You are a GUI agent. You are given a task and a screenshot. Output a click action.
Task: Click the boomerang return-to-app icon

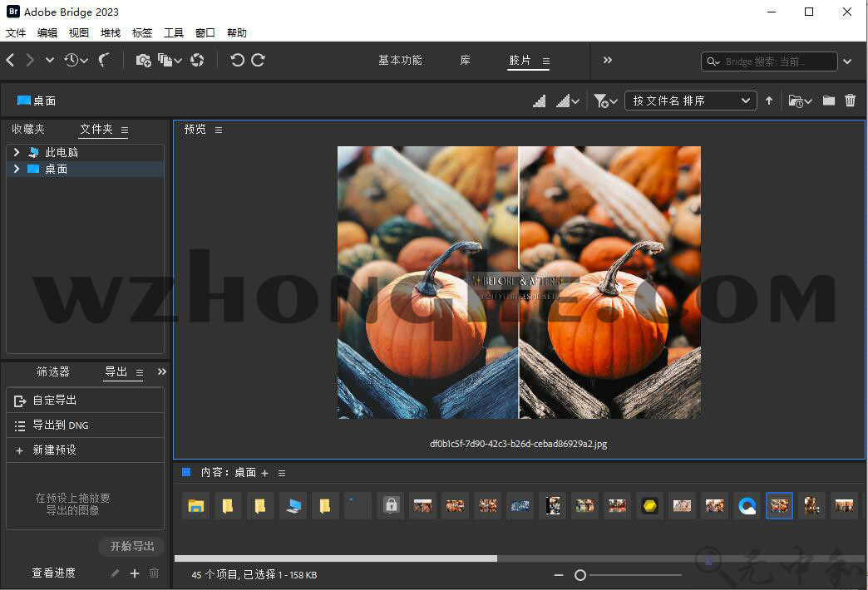105,60
